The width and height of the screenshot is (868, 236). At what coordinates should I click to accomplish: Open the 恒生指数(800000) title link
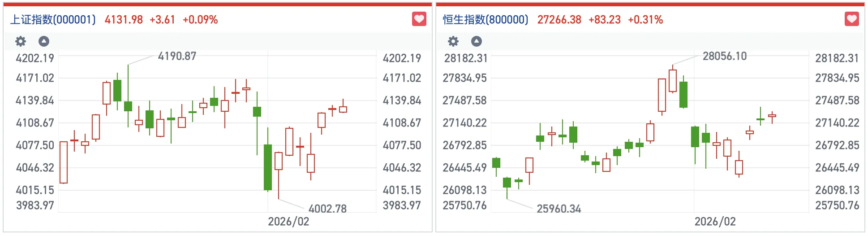pos(486,20)
